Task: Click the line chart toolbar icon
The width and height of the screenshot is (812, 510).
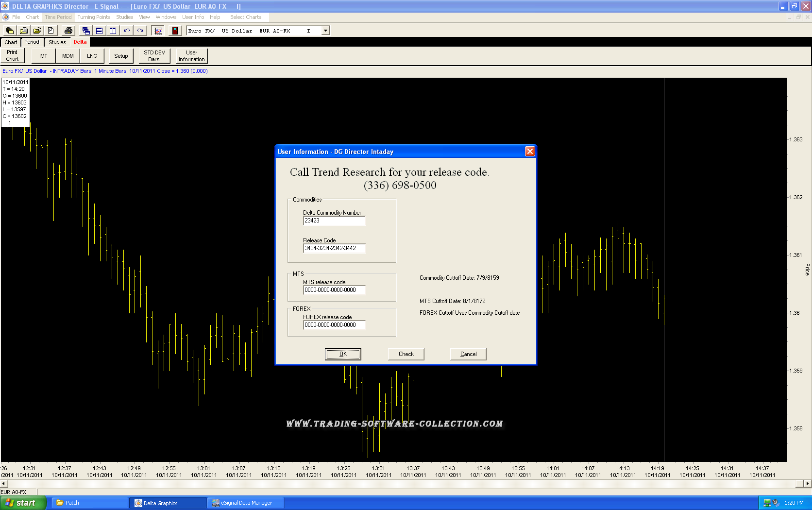Action: click(158, 31)
